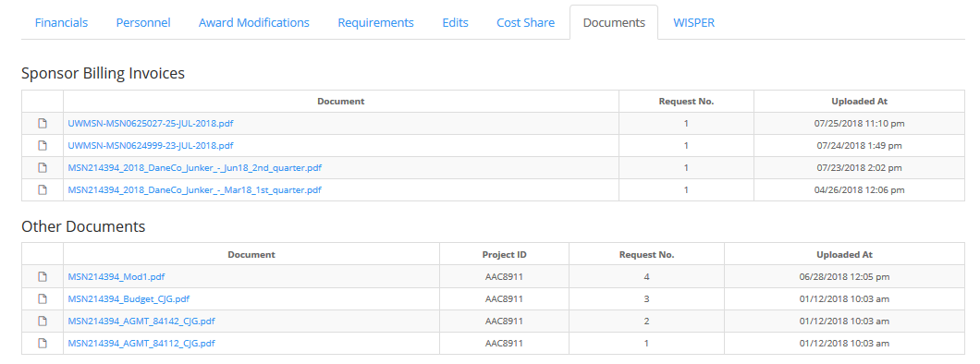The width and height of the screenshot is (980, 364).
Task: Click Sponsor Billing Invoices heading
Action: [x=104, y=73]
